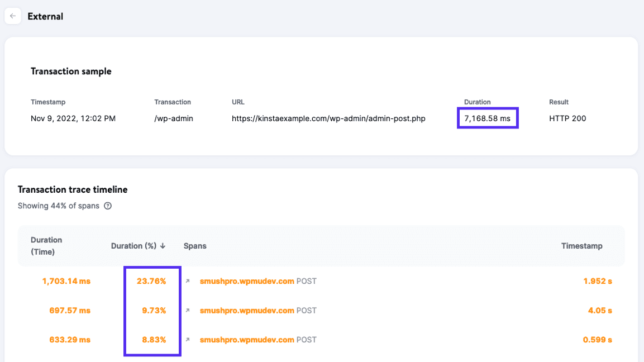Click the Spans column header

tap(195, 246)
